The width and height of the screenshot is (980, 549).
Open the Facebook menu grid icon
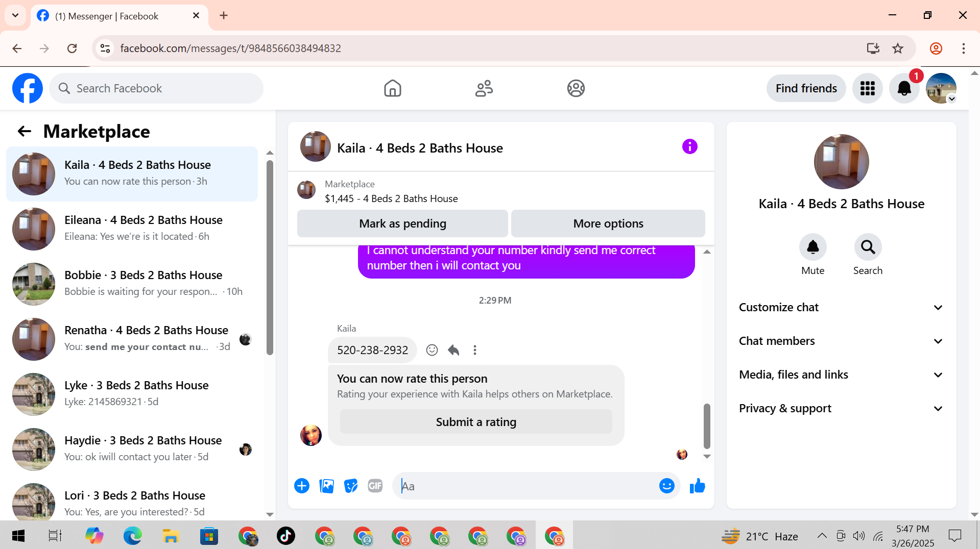click(867, 88)
